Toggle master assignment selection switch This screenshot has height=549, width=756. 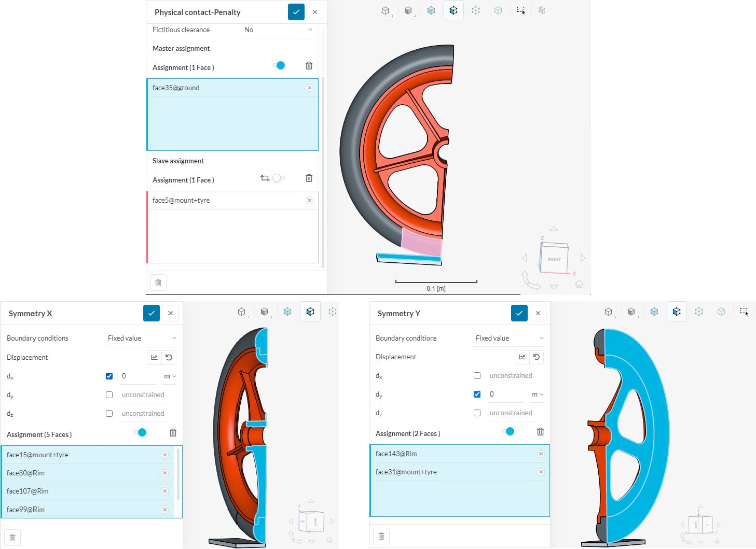click(x=279, y=66)
